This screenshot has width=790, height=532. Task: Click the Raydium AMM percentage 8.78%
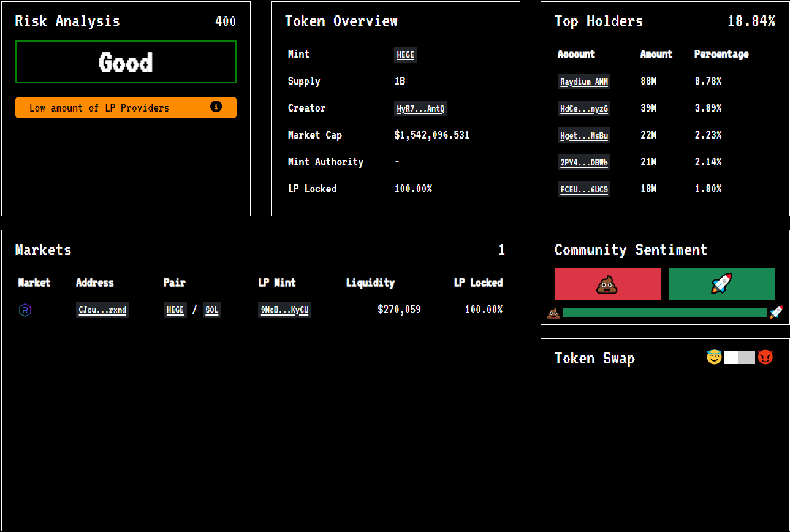coord(708,81)
